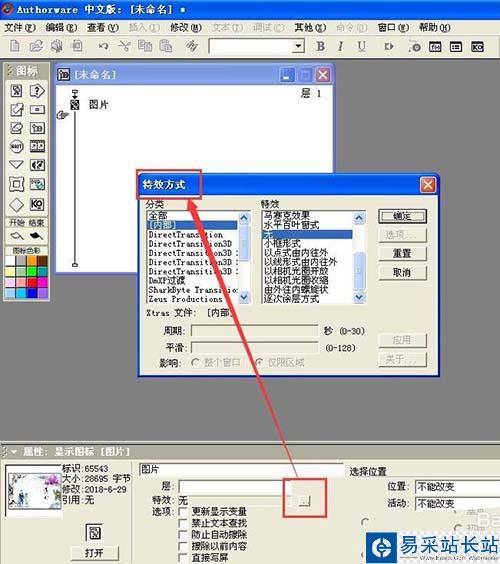The width and height of the screenshot is (500, 564).
Task: Click the 分类 list down scroll arrow
Action: (x=244, y=297)
